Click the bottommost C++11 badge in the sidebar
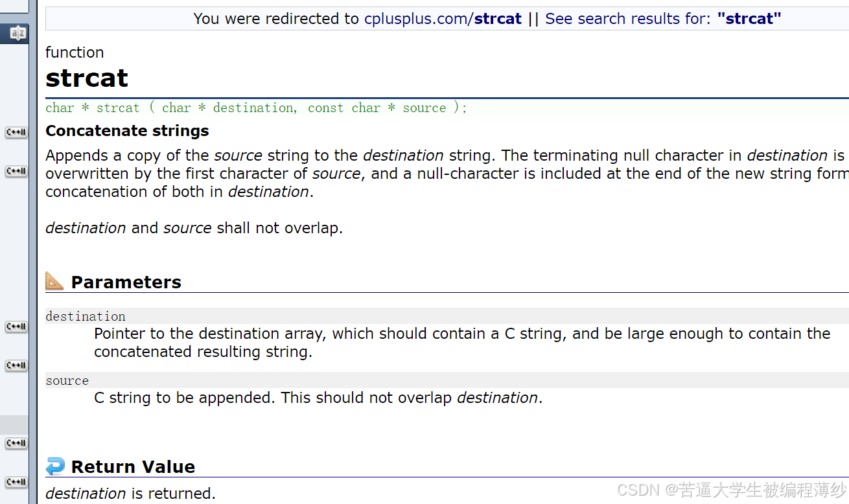849x504 pixels. coord(16,482)
